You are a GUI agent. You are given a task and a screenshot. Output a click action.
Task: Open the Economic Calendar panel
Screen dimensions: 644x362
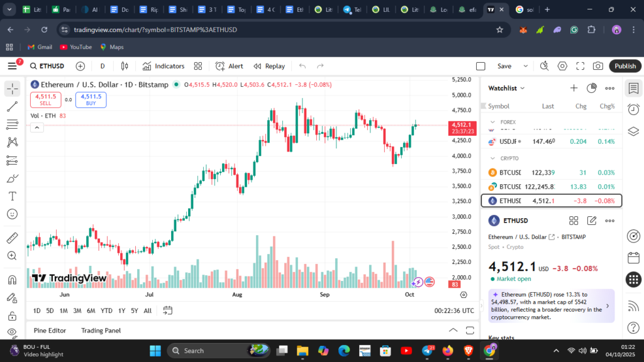coord(633,258)
